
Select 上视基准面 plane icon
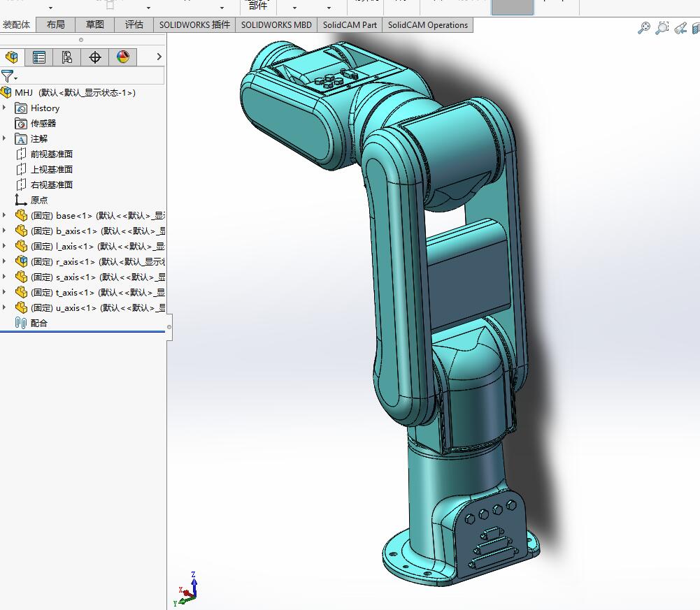[21, 170]
